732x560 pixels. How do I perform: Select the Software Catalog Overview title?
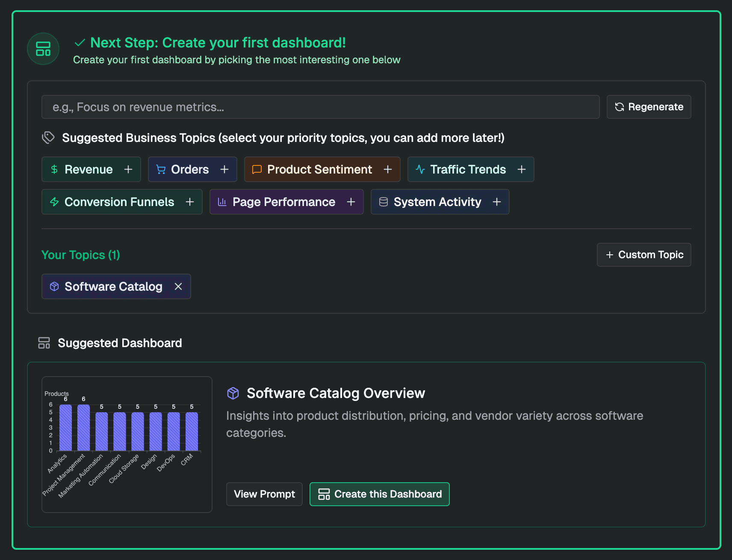click(336, 393)
